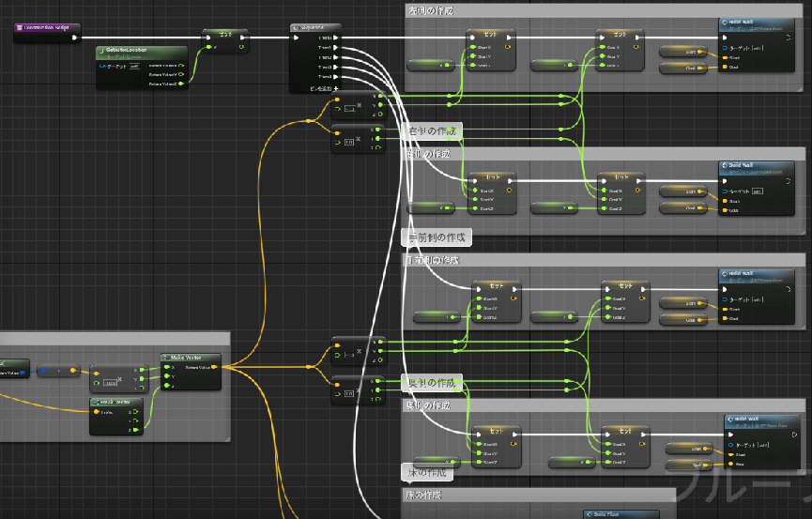
Task: Click the Then 2 output pin on Sequence
Action: click(336, 57)
